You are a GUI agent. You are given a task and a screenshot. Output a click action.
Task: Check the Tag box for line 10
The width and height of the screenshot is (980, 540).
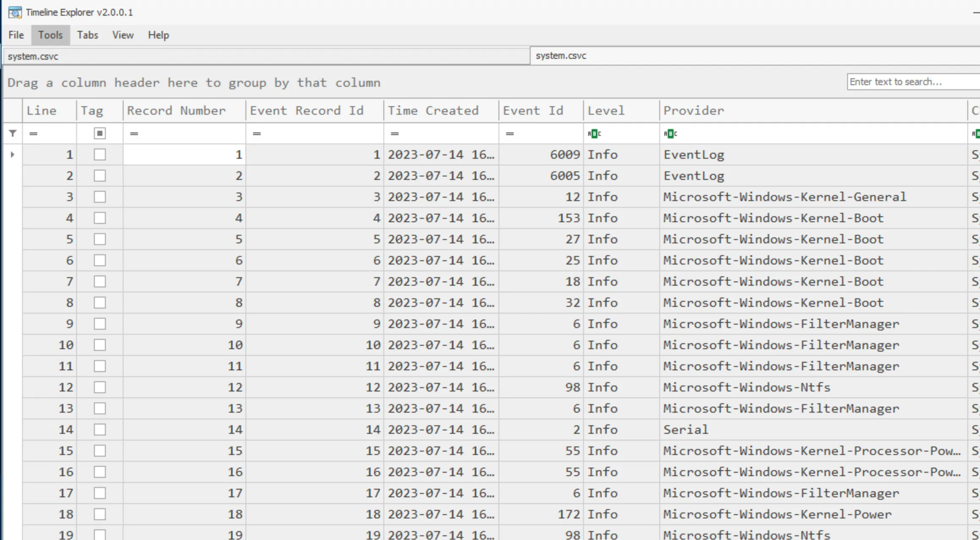coord(100,345)
